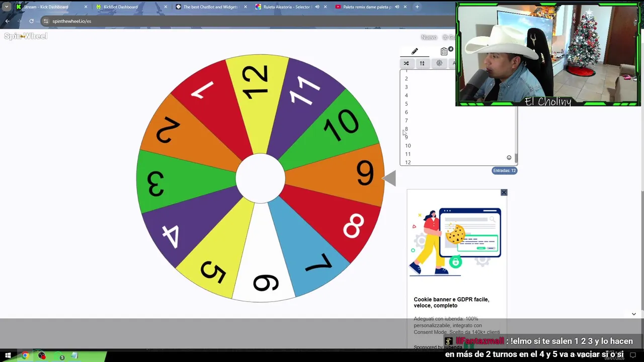Image resolution: width=644 pixels, height=362 pixels.
Task: Click the gray wheel pointer arrow
Action: pos(389,178)
